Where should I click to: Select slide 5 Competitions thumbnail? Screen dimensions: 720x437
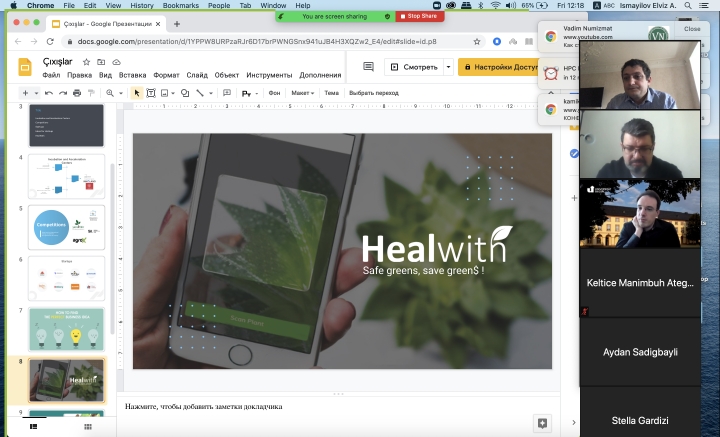coord(67,225)
